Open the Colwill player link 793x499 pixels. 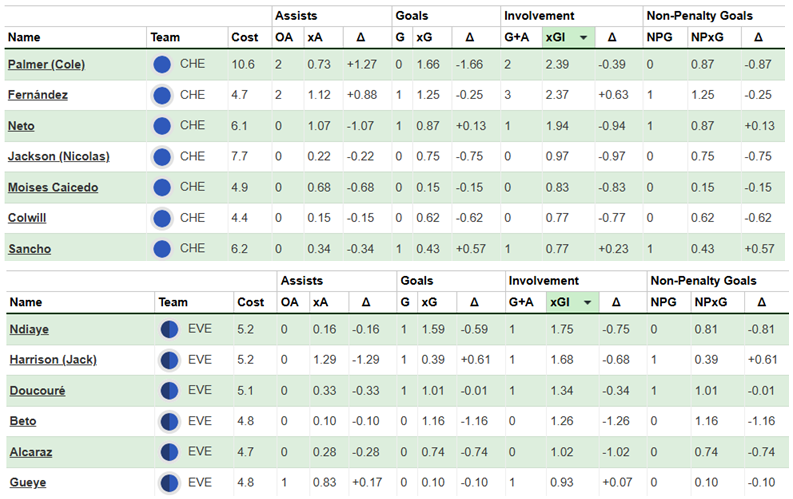click(x=29, y=219)
